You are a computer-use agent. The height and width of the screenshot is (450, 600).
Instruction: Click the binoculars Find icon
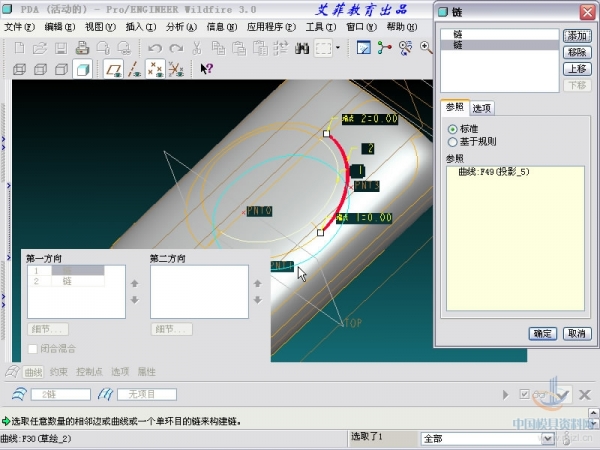tap(302, 48)
